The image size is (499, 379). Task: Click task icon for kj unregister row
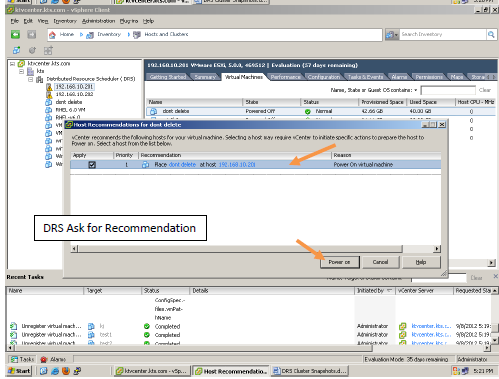14,326
